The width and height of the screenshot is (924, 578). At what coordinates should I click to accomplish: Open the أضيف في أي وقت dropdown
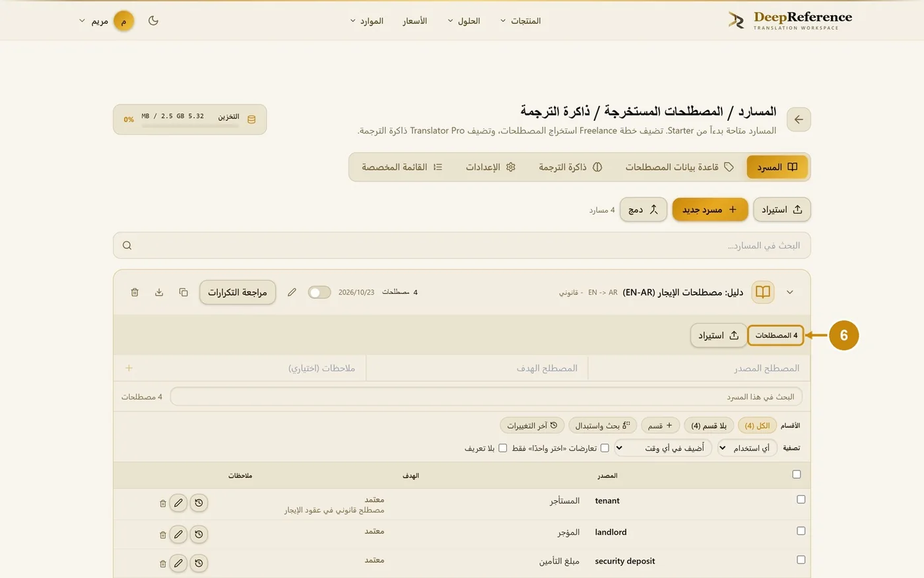[663, 448]
